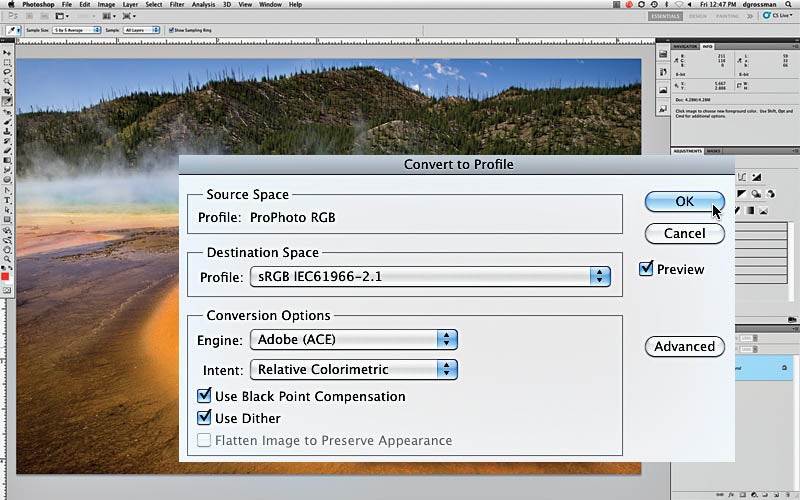Add a Black & White adjustment

tap(742, 193)
